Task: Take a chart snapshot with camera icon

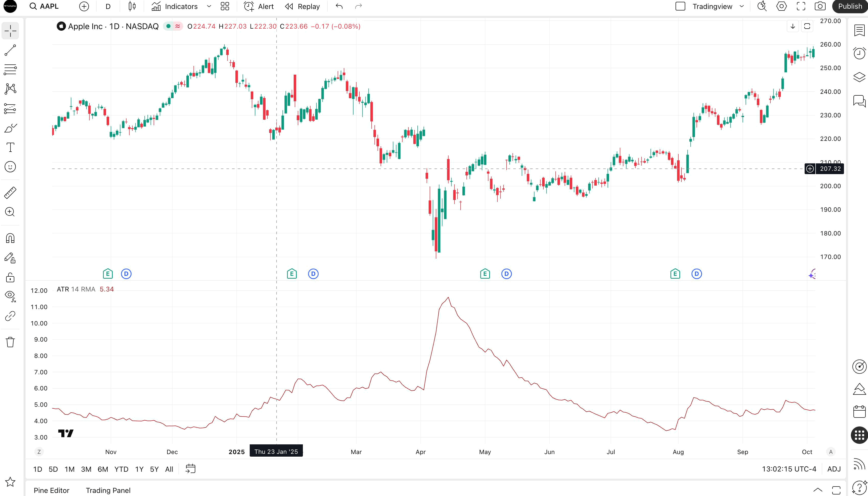Action: pyautogui.click(x=820, y=6)
